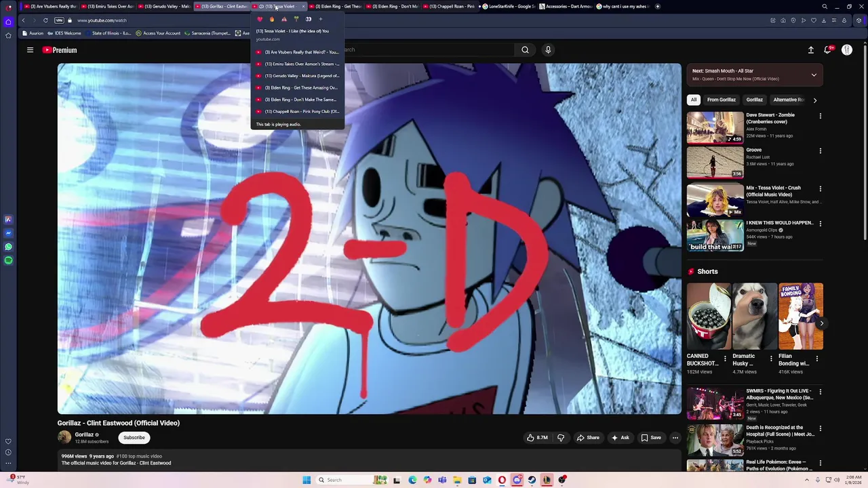Viewport: 868px width, 488px height.
Task: Open Spotify in the Opera sidebar
Action: click(x=8, y=260)
